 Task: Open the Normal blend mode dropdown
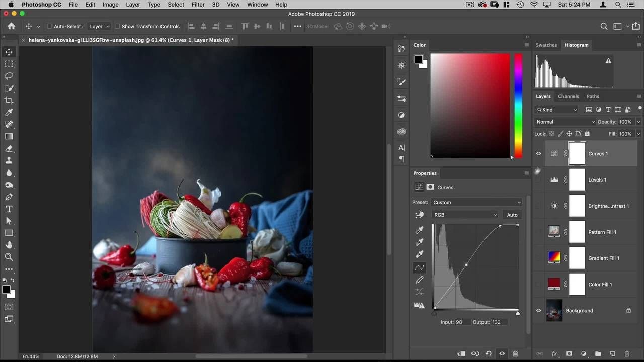(x=565, y=122)
